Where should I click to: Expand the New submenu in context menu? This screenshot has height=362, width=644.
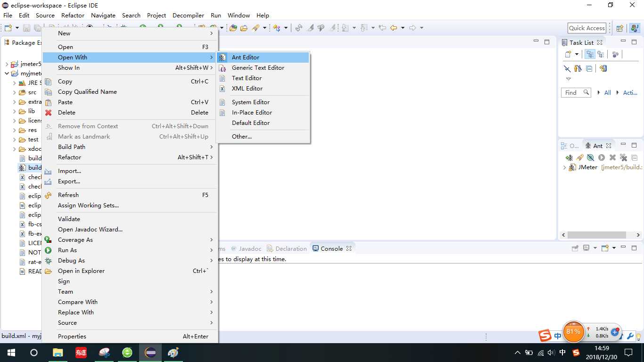coord(130,33)
